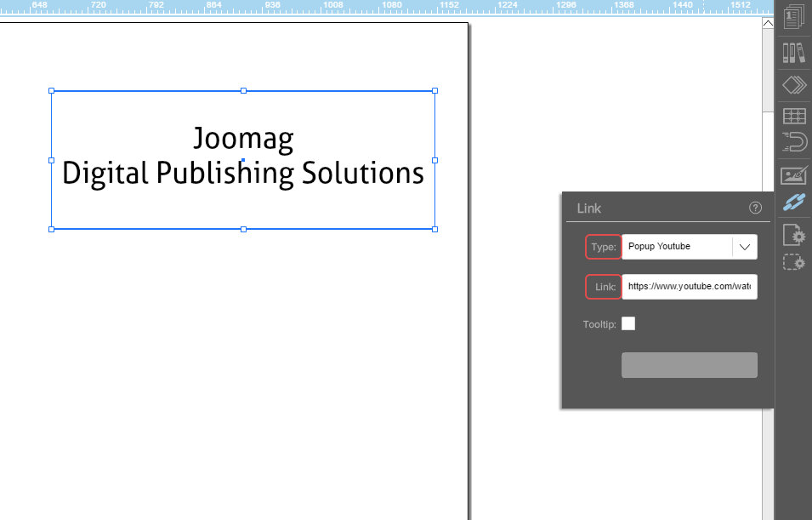Expand the Type dropdown arrow

tap(744, 247)
